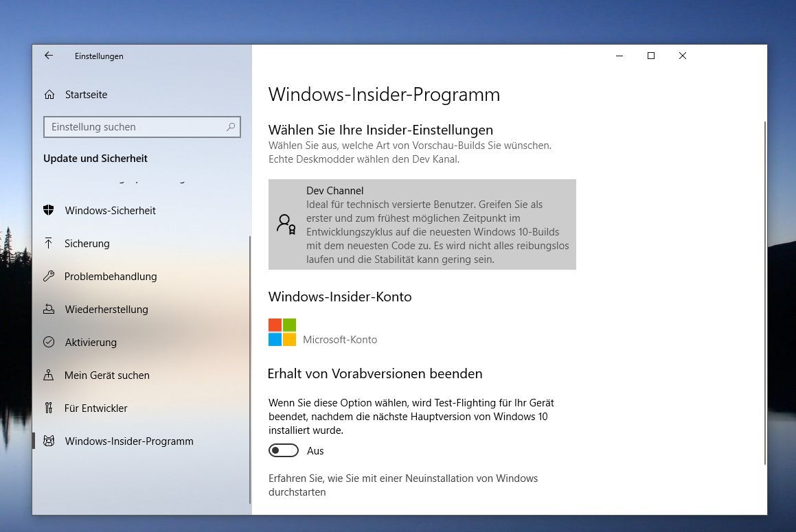
Task: Click the Wählen Sie Ihre Insider-Einstellungen heading
Action: tap(380, 130)
